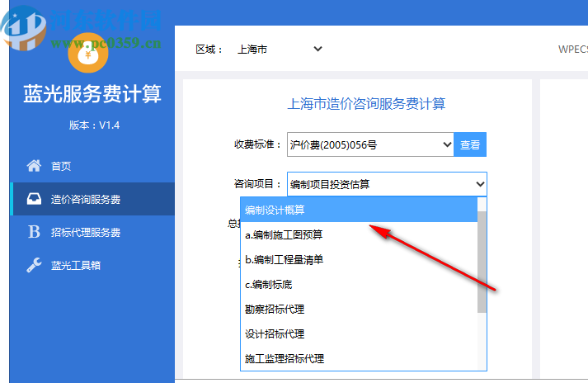This screenshot has width=588, height=383.
Task: Click the dropdown list scrollbar thumb
Action: coord(482,262)
